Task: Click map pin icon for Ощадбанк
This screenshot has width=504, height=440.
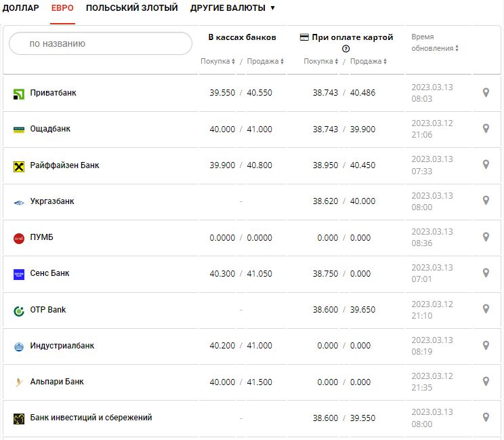Action: pyautogui.click(x=486, y=129)
